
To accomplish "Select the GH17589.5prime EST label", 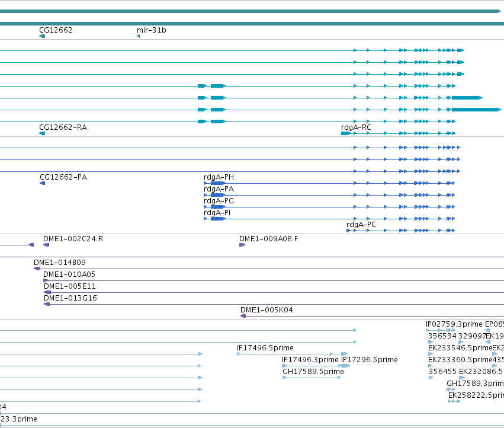I will tap(313, 372).
